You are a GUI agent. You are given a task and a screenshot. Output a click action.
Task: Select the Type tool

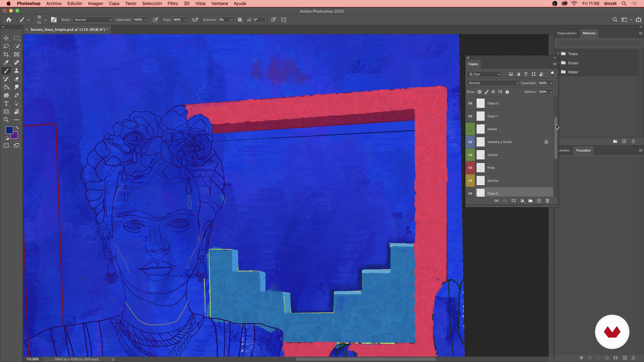(x=6, y=103)
